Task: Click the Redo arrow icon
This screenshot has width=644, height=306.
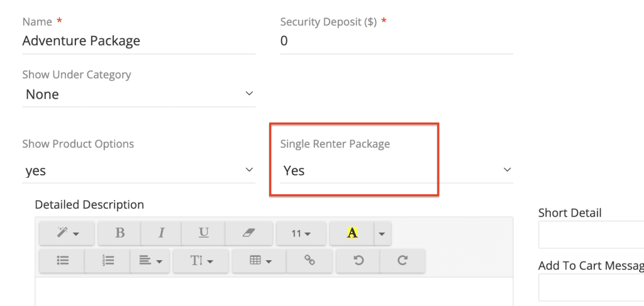Action: tap(402, 261)
